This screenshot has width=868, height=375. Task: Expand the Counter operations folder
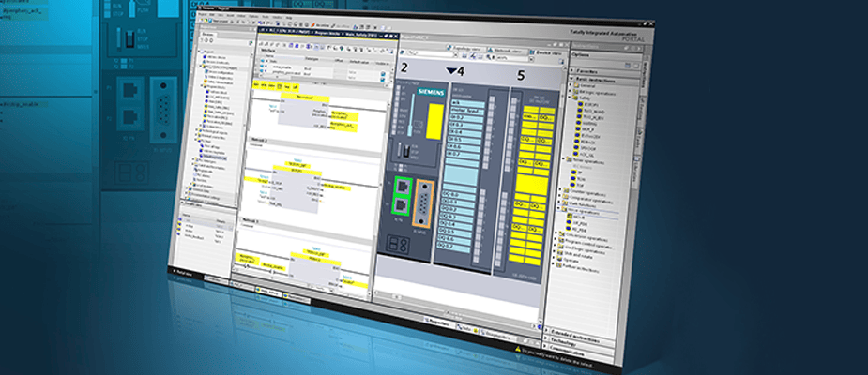[560, 188]
